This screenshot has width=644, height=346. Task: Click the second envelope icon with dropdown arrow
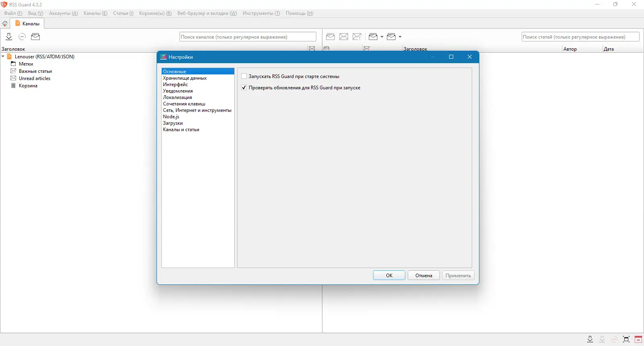(x=391, y=37)
